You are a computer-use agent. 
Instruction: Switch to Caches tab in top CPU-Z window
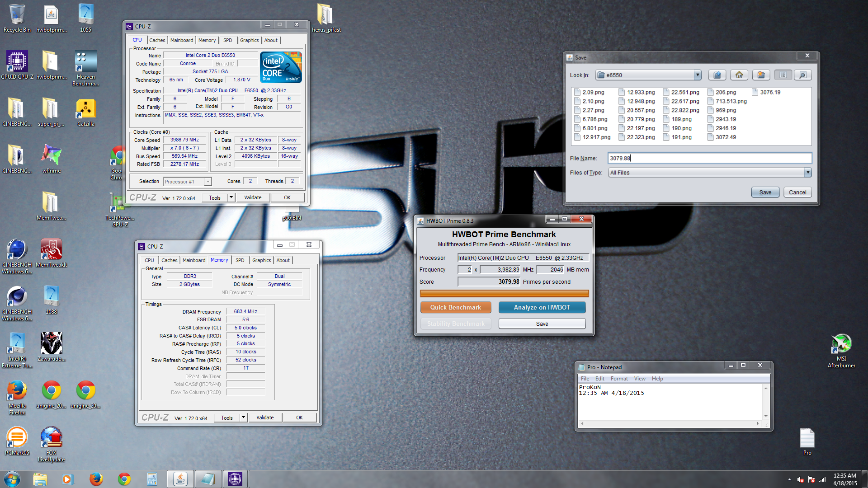pyautogui.click(x=157, y=40)
